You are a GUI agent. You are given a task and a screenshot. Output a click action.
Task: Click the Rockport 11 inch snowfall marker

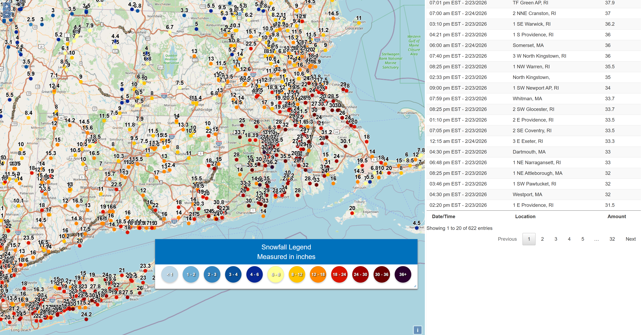(359, 23)
